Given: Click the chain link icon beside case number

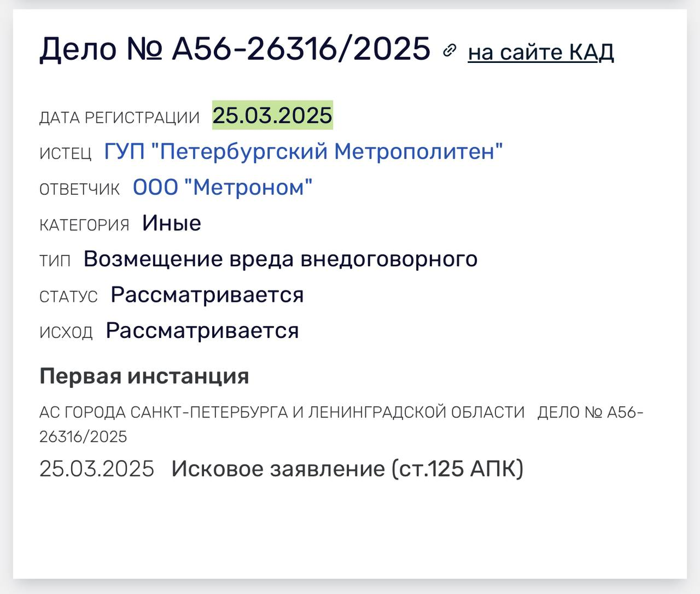Looking at the screenshot, I should (x=450, y=50).
